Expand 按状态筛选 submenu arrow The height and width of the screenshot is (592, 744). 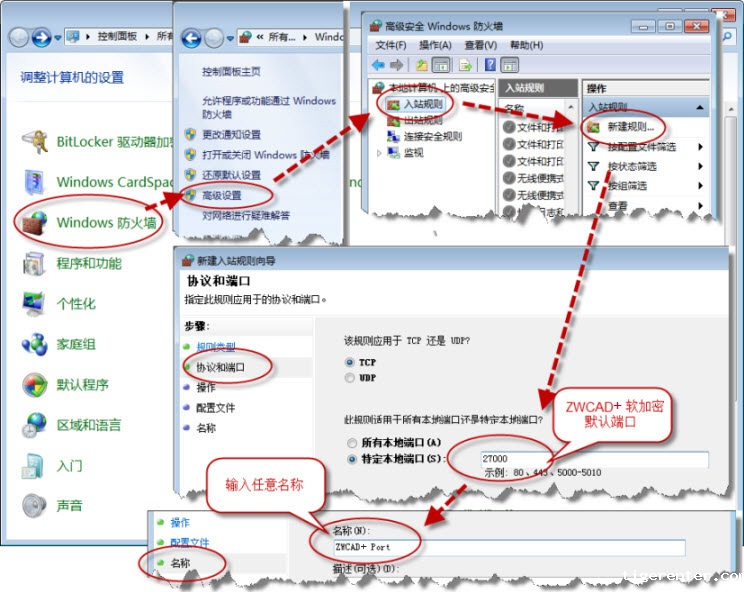[x=700, y=166]
